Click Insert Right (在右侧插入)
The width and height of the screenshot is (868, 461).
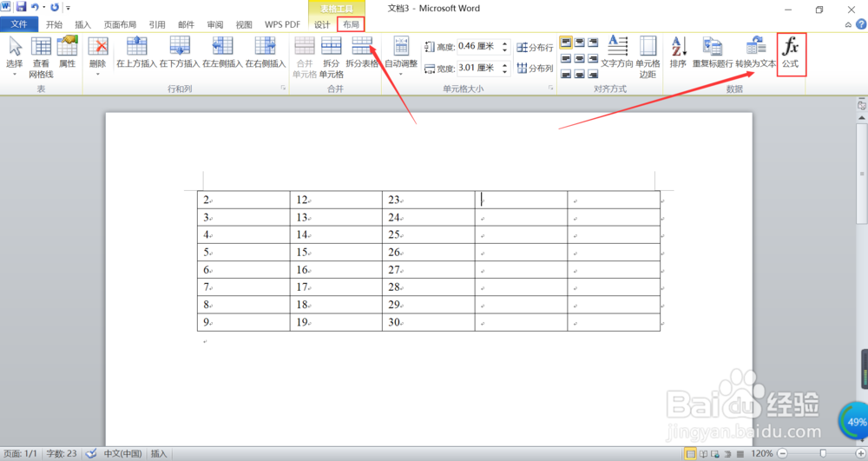pos(265,52)
